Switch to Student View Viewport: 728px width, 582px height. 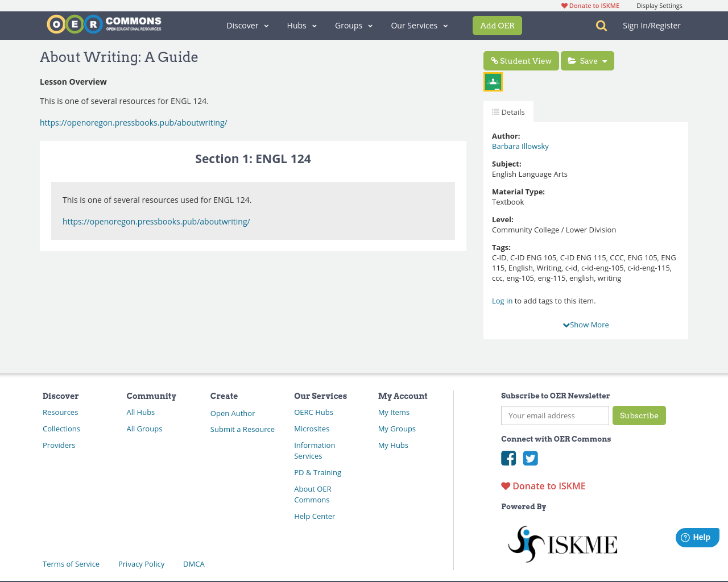click(521, 61)
